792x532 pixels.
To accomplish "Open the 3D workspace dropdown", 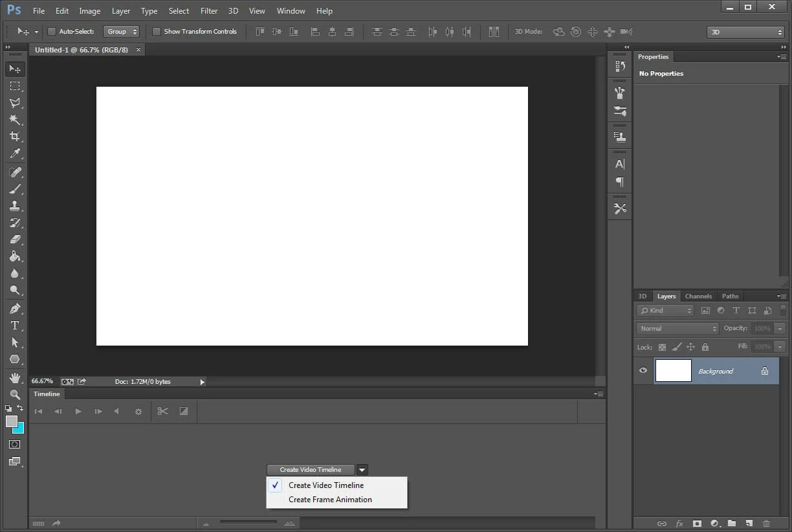I will 745,32.
